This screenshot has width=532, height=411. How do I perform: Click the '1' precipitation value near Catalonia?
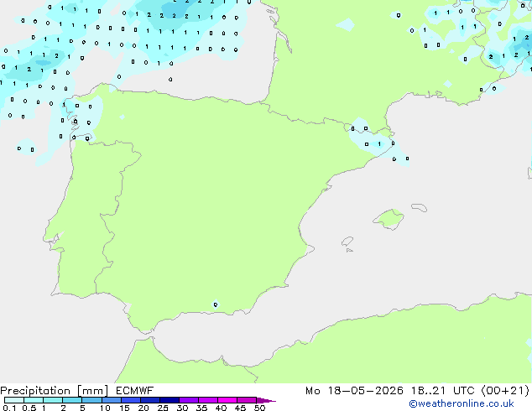coord(379,143)
